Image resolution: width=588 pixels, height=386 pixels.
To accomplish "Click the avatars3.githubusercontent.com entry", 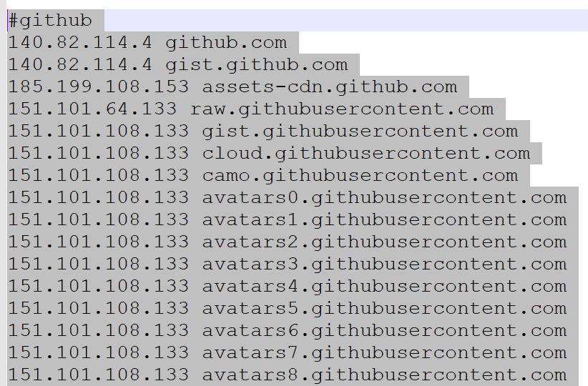I will pyautogui.click(x=384, y=264).
